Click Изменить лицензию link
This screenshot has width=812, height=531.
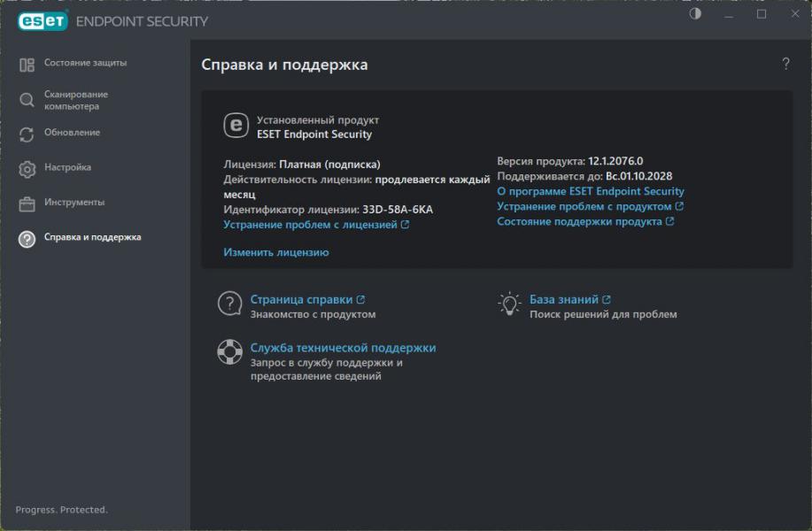275,252
